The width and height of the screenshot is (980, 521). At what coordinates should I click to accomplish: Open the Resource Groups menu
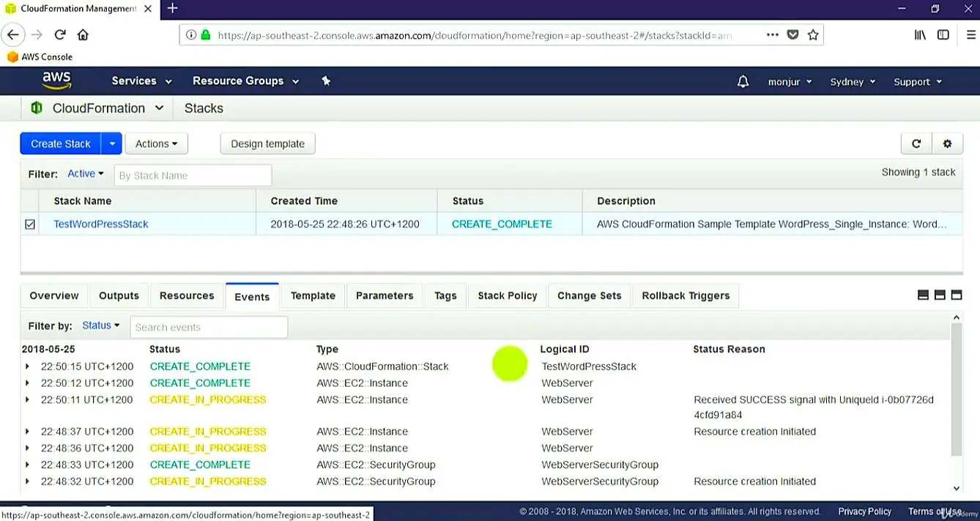pos(245,81)
